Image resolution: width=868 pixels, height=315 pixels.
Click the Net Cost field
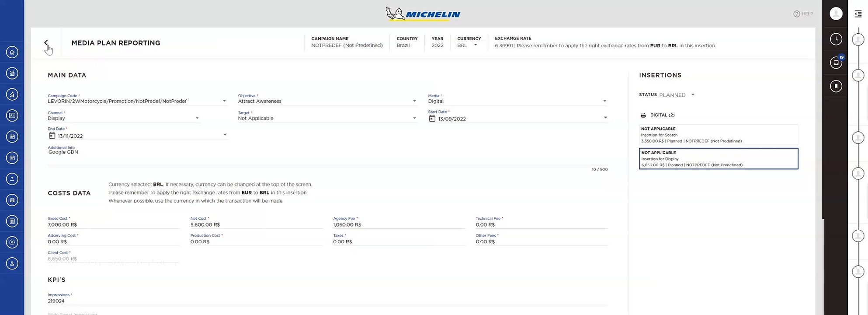pyautogui.click(x=256, y=222)
